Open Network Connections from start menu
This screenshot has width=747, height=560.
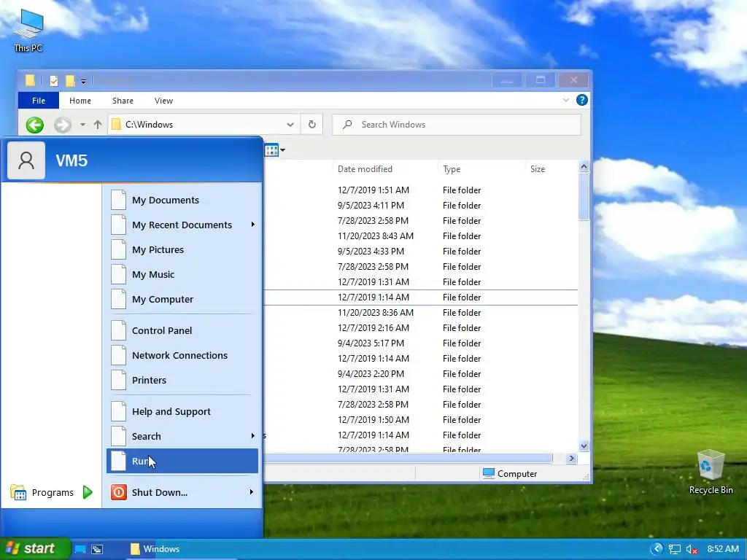tap(182, 355)
